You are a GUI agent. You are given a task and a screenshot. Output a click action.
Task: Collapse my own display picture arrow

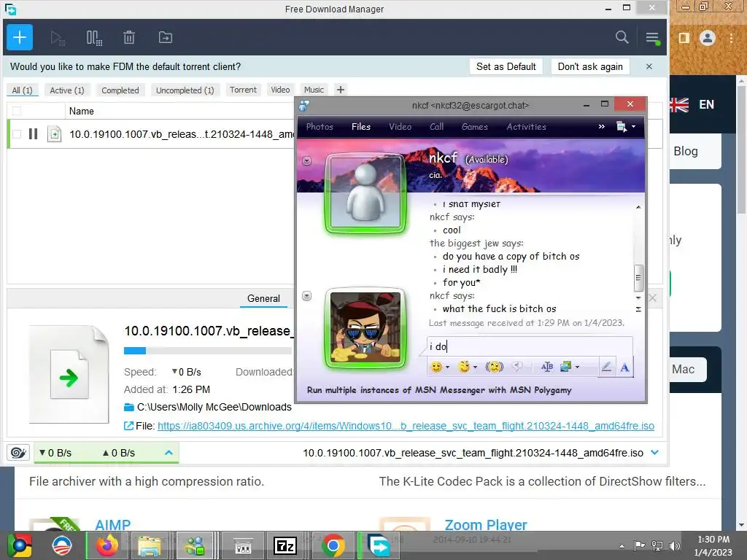pyautogui.click(x=307, y=296)
